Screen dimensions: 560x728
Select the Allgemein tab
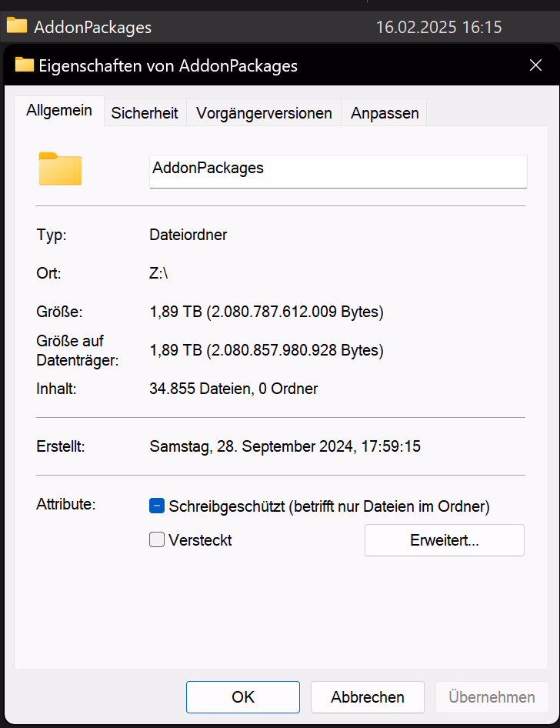point(59,110)
